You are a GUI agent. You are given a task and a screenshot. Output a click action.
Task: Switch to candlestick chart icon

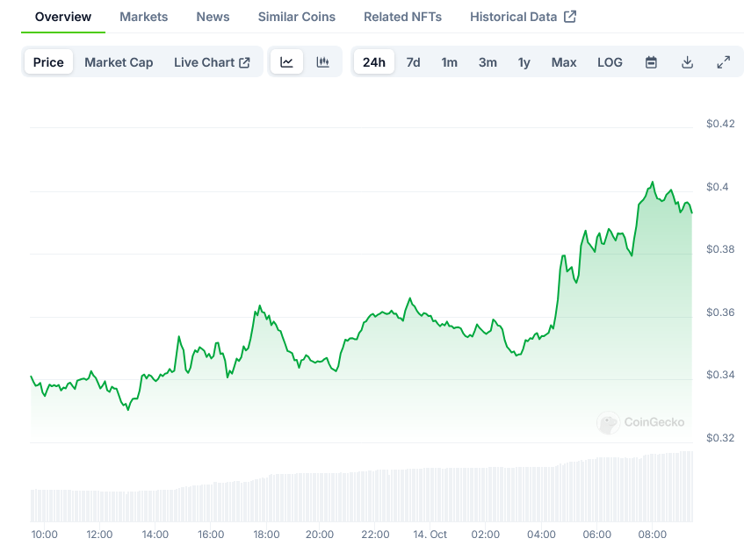point(322,62)
